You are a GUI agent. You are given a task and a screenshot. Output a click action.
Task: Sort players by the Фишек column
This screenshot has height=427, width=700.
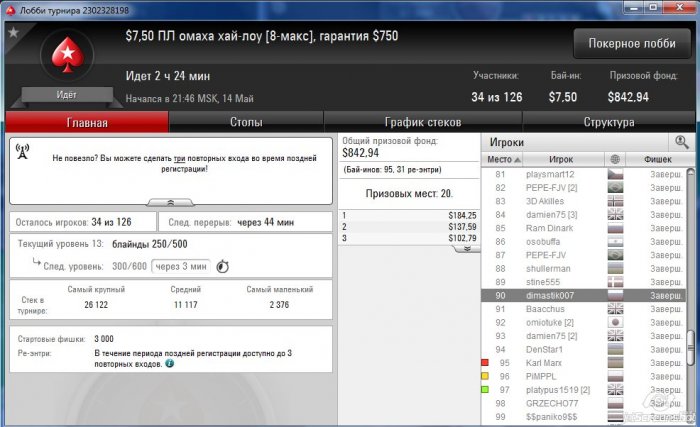[658, 159]
